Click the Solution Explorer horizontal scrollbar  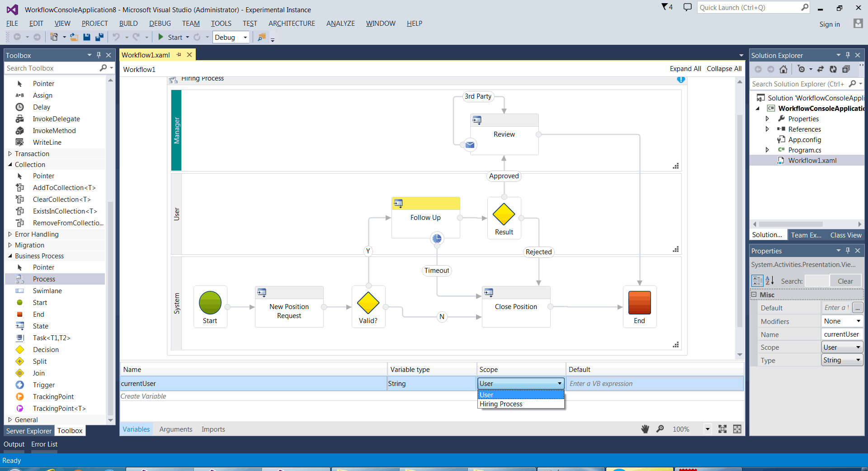(791, 224)
